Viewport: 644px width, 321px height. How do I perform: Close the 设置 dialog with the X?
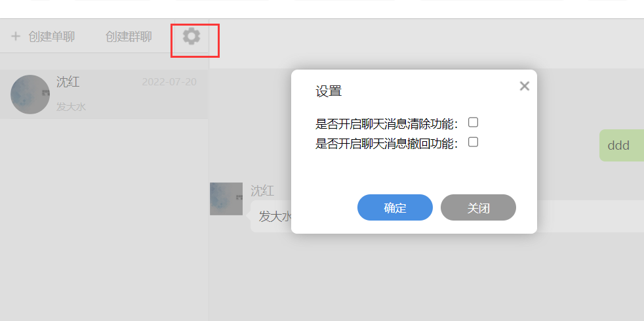525,86
